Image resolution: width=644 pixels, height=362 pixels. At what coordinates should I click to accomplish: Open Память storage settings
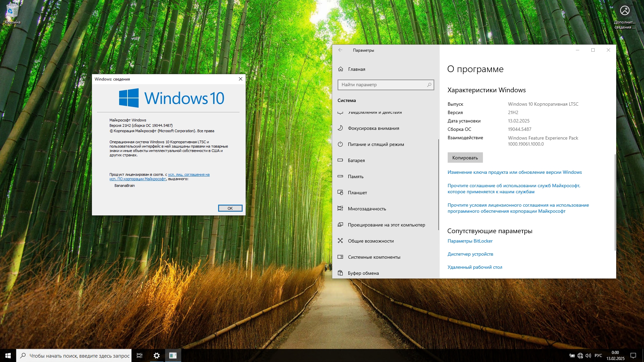[x=386, y=176]
